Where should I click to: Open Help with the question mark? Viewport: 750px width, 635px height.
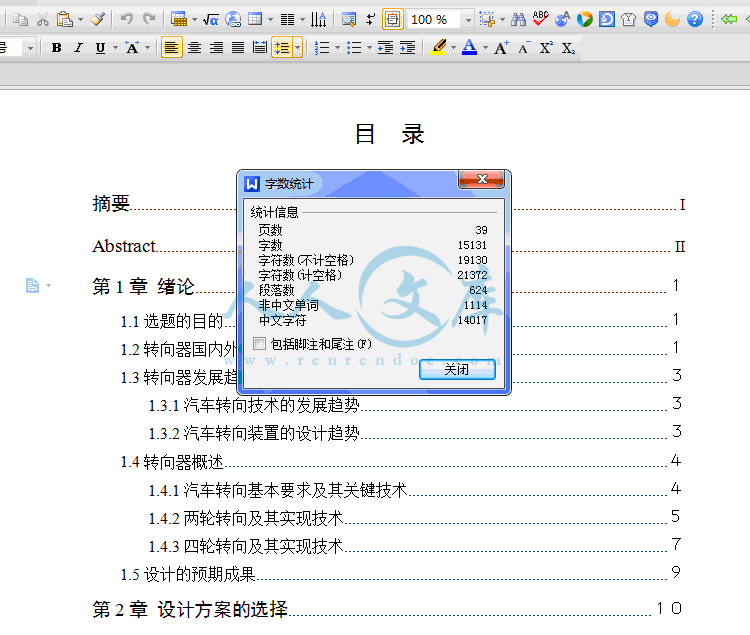[x=695, y=20]
